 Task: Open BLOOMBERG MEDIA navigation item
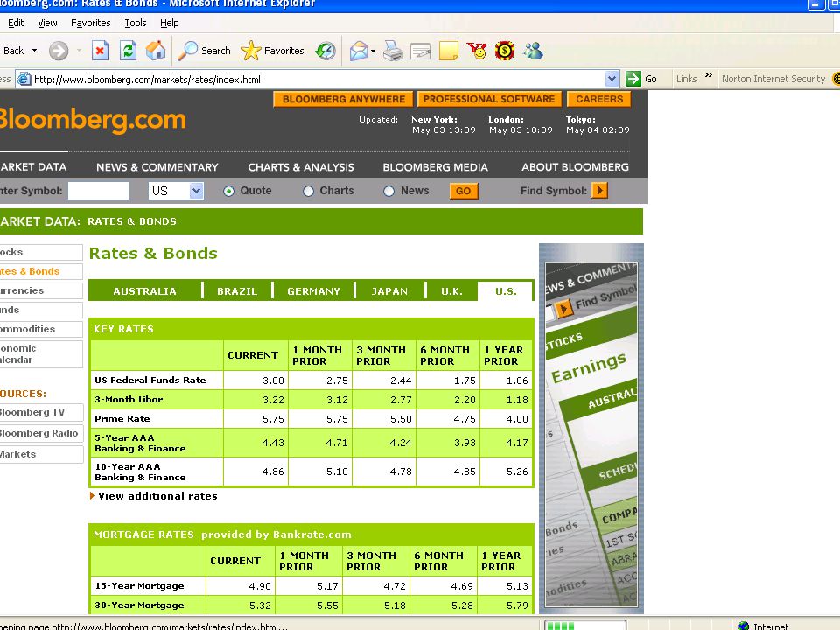(435, 167)
